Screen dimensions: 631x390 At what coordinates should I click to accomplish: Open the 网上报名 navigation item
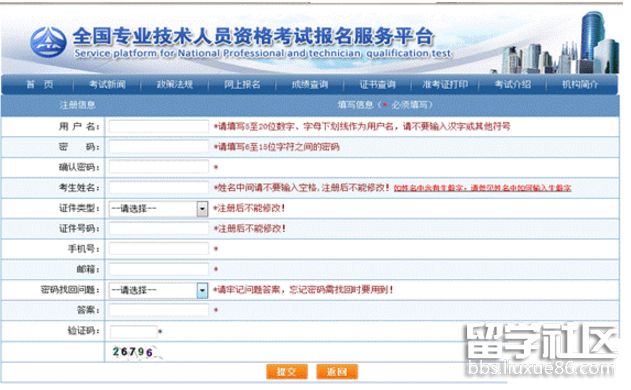(x=242, y=85)
